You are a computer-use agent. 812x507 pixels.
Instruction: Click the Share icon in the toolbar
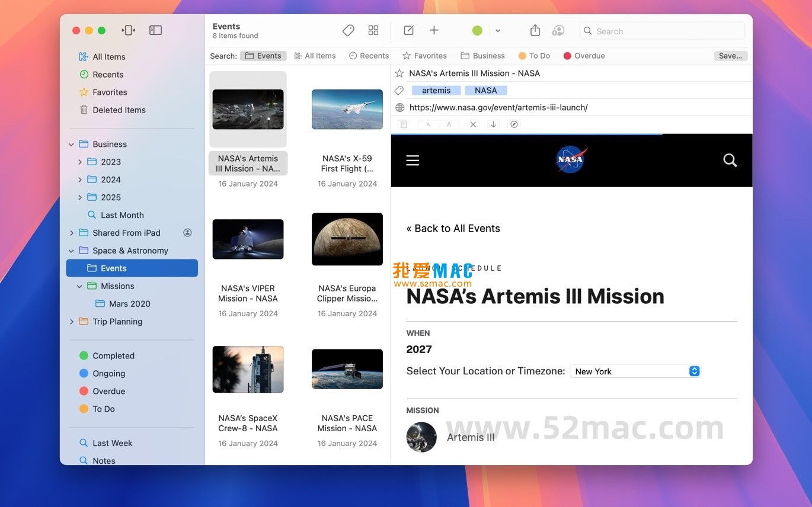[534, 30]
